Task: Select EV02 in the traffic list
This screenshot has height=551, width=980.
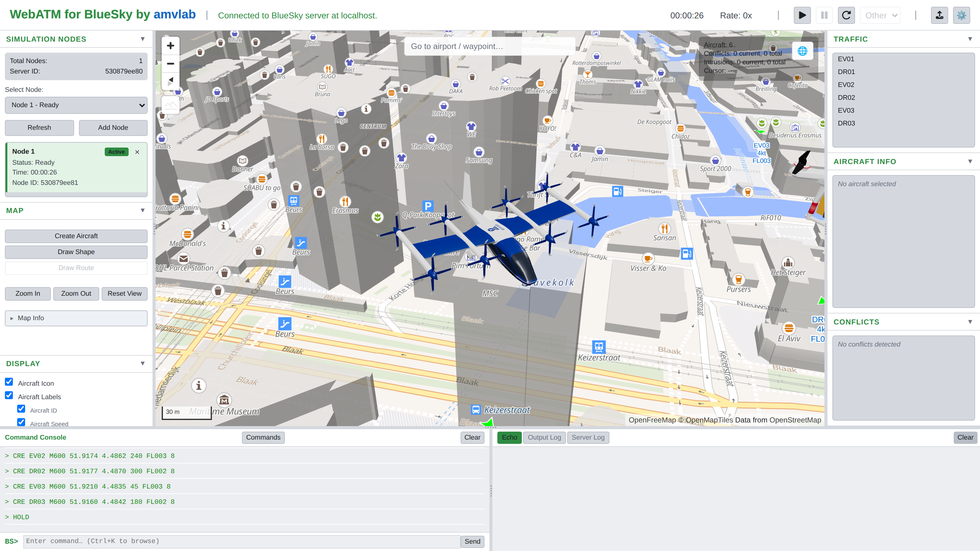Action: tap(903, 85)
